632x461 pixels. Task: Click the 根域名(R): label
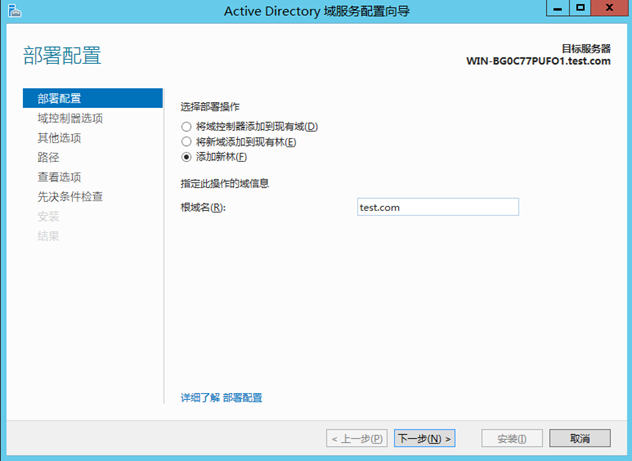[203, 208]
